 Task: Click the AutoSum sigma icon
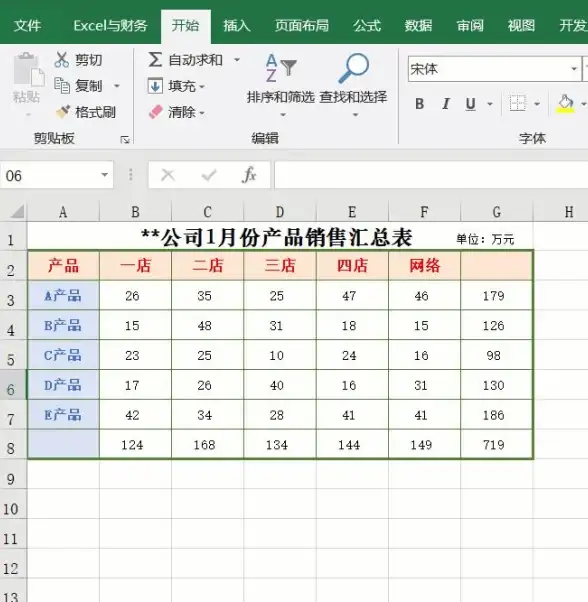click(155, 60)
